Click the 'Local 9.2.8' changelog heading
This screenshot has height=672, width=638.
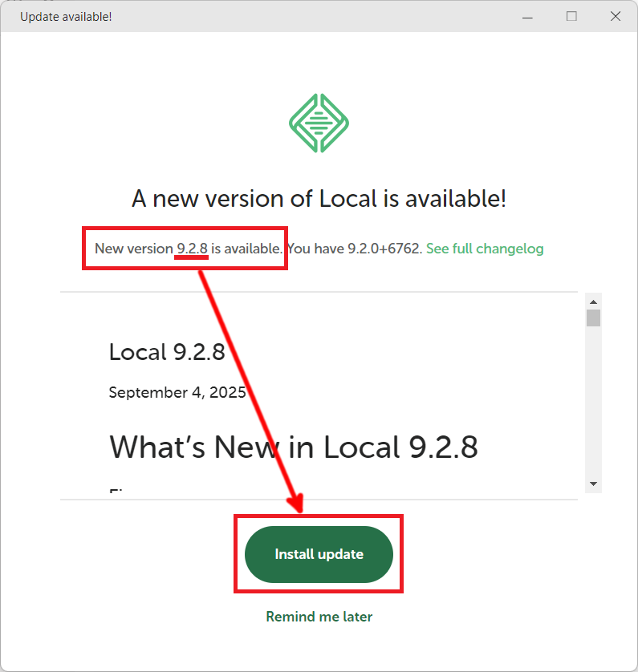[167, 352]
